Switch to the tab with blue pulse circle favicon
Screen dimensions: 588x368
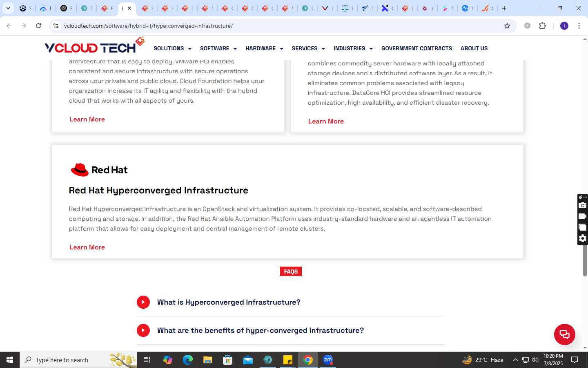pyautogui.click(x=465, y=8)
